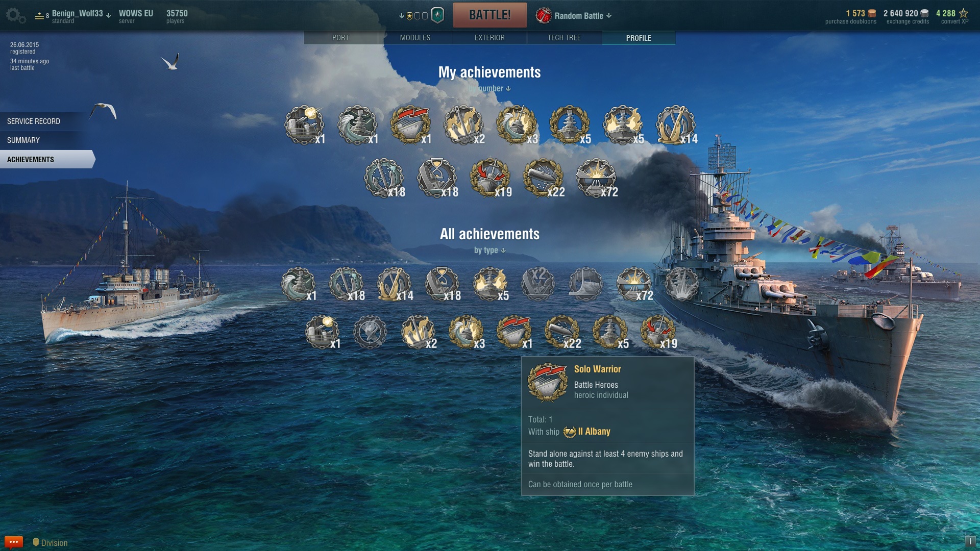Open the chat speech bubble icon
The width and height of the screenshot is (980, 551).
[14, 542]
